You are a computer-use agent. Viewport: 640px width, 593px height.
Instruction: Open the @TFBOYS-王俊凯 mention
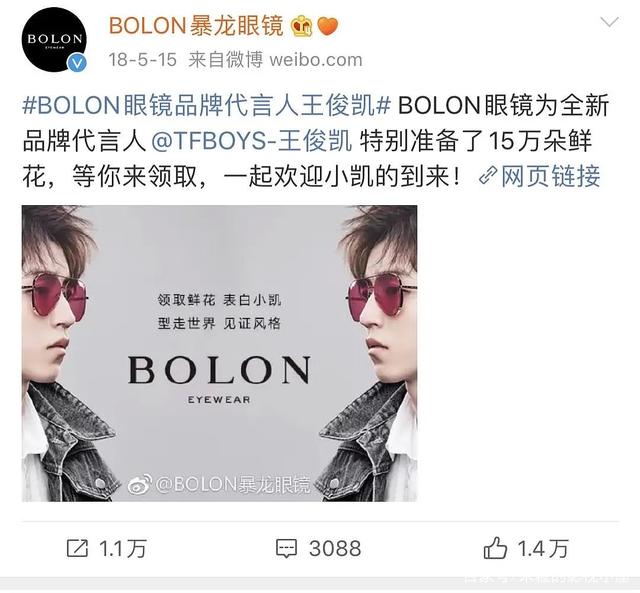251,141
